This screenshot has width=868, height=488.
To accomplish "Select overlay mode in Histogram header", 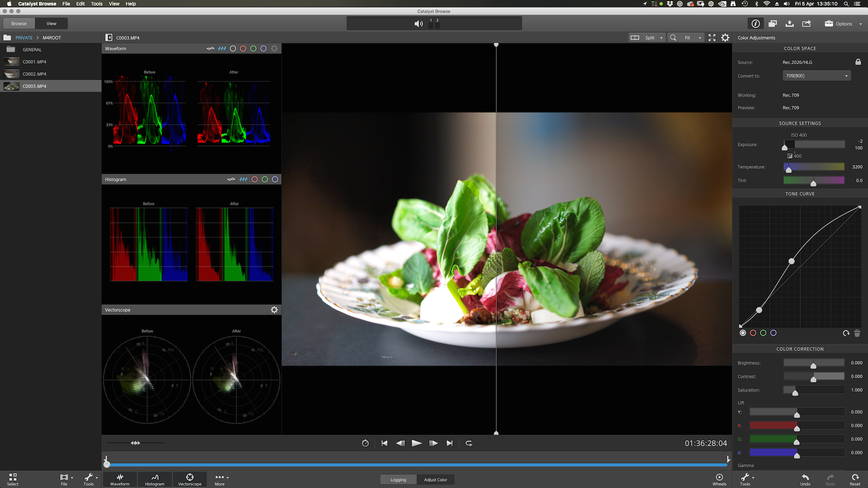I will pos(231,179).
